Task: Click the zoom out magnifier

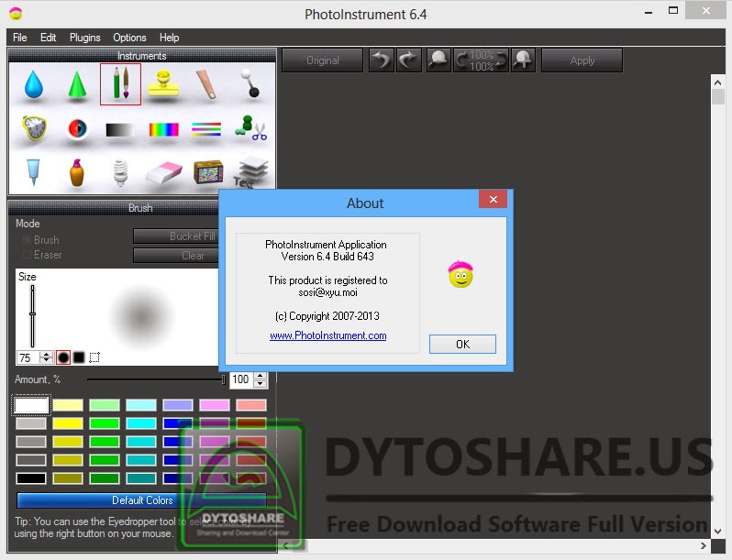Action: click(438, 60)
